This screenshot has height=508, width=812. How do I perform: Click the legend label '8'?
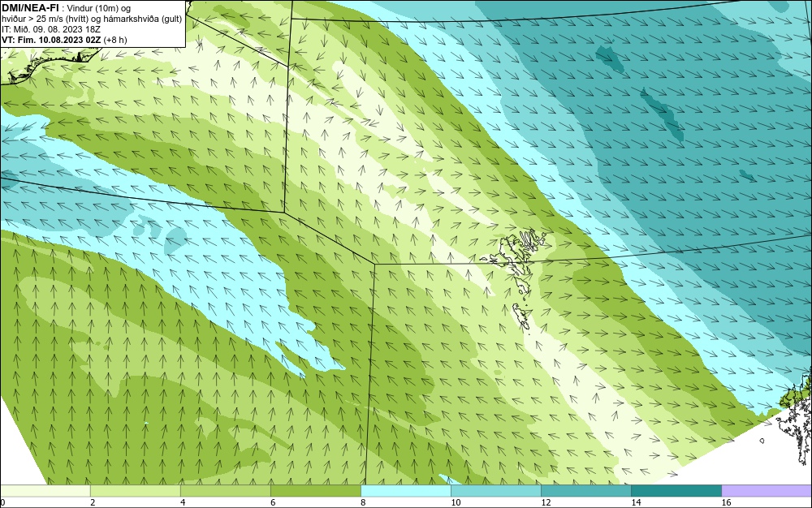pyautogui.click(x=363, y=502)
